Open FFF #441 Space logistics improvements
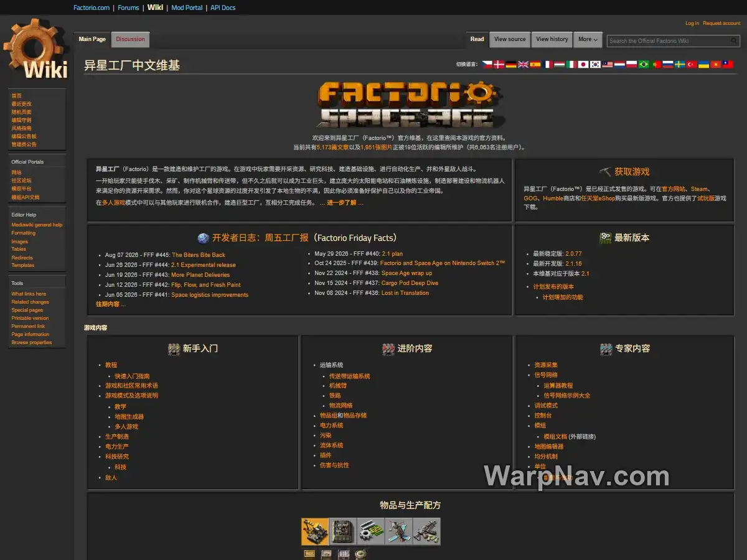The image size is (747, 560). coord(210,295)
